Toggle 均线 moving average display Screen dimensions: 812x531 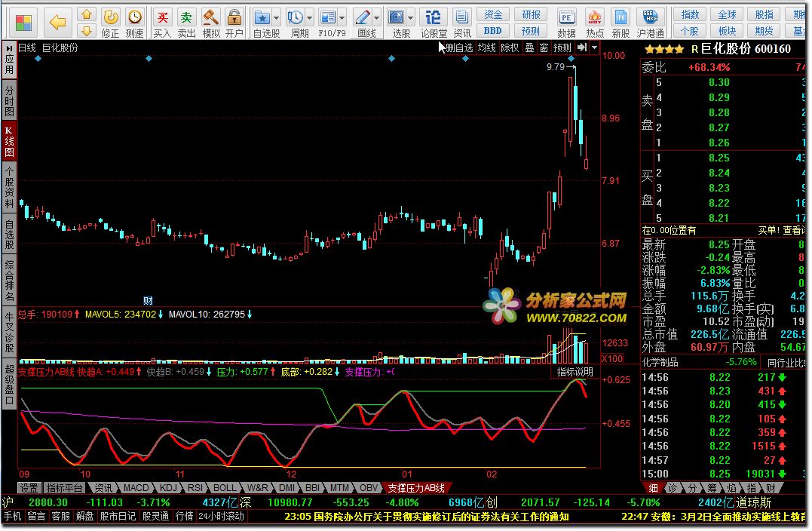tap(486, 48)
